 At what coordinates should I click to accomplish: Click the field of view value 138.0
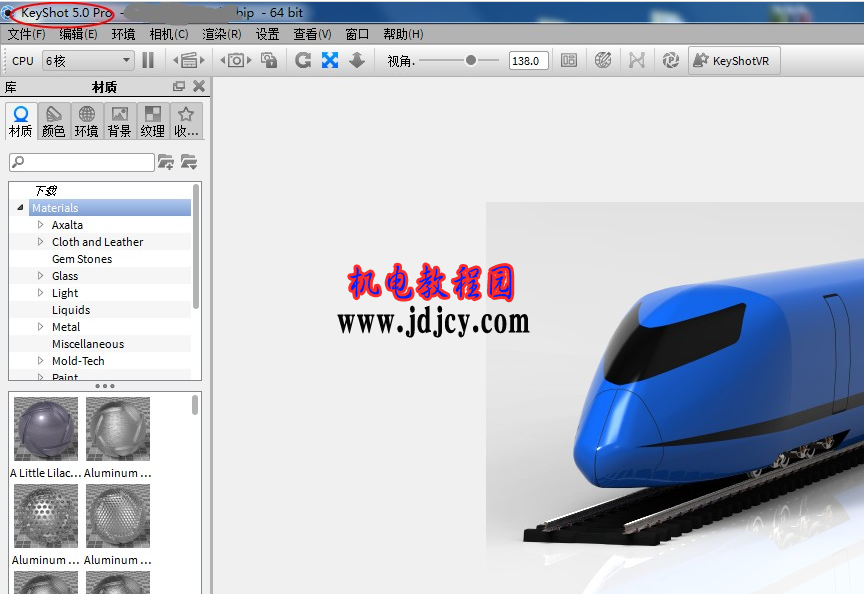(528, 61)
